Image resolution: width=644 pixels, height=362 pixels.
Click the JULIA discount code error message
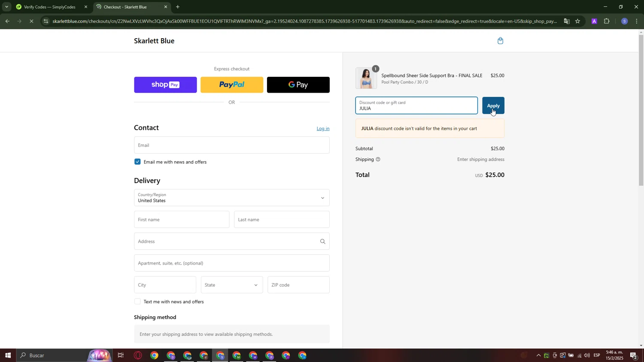tap(430, 129)
